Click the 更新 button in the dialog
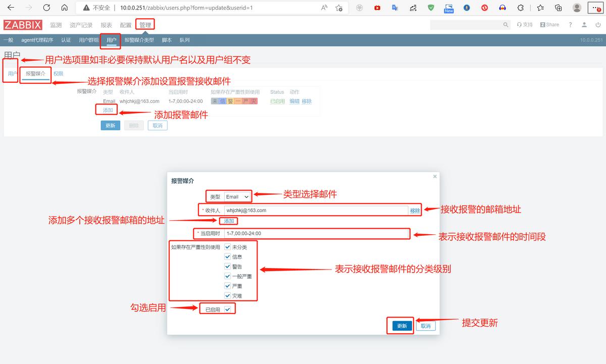606x364 pixels. pos(400,326)
